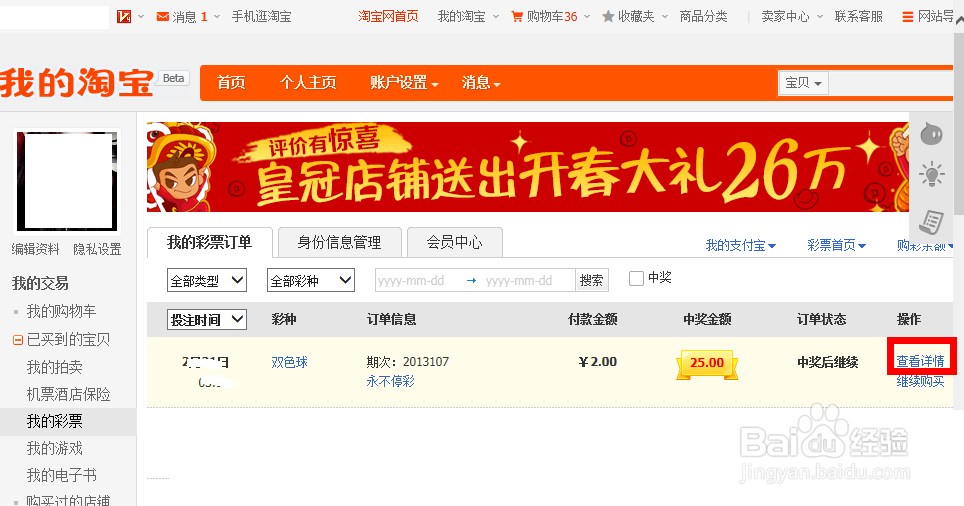Click the document note sidebar icon
Image resolution: width=964 pixels, height=506 pixels.
tap(931, 222)
